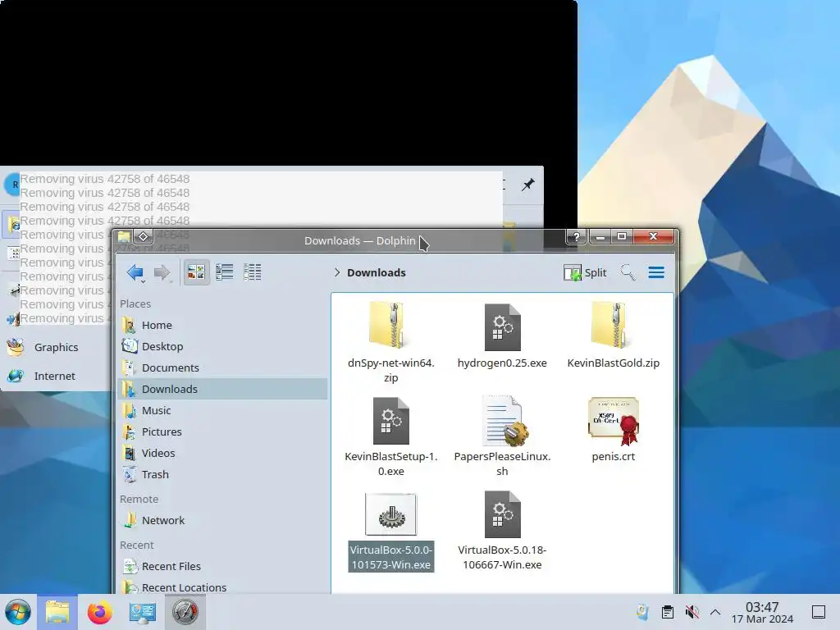Maximize the Dolphin window
Screen dimensions: 840x630
point(622,237)
